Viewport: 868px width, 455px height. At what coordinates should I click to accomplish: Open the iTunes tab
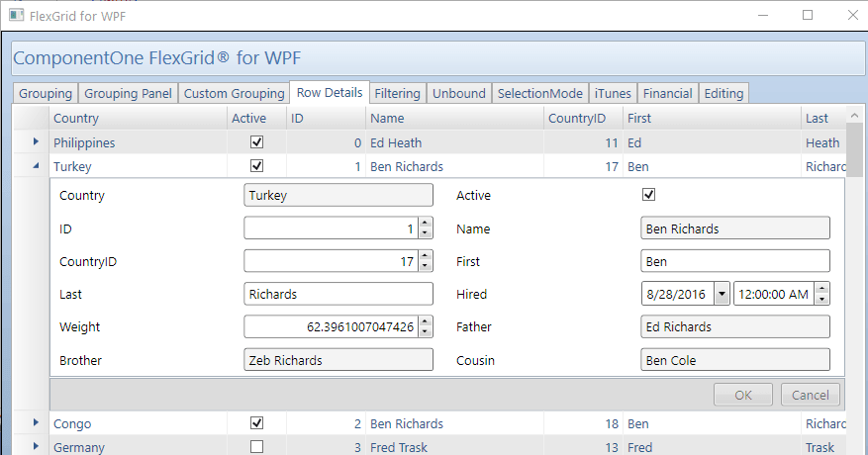coord(613,94)
